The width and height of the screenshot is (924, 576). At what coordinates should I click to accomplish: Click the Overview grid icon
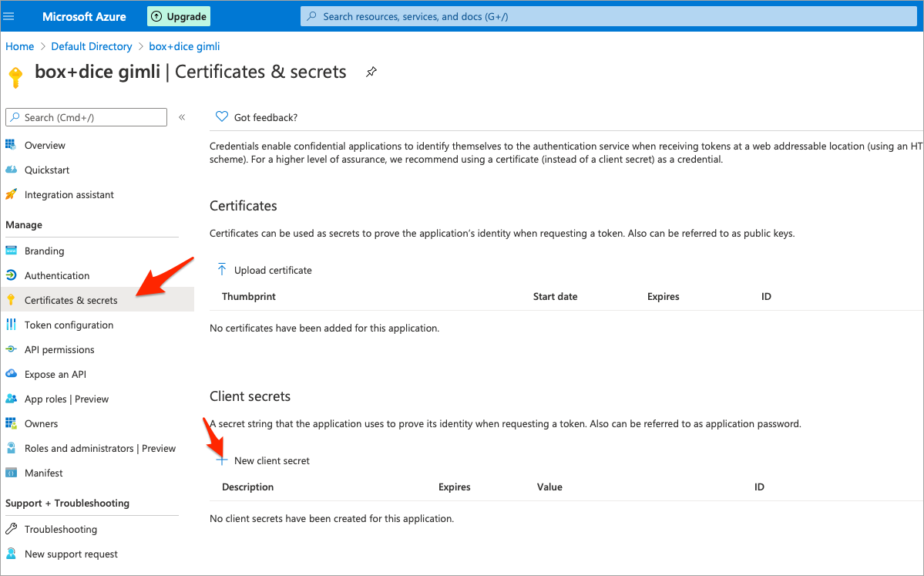pyautogui.click(x=11, y=145)
